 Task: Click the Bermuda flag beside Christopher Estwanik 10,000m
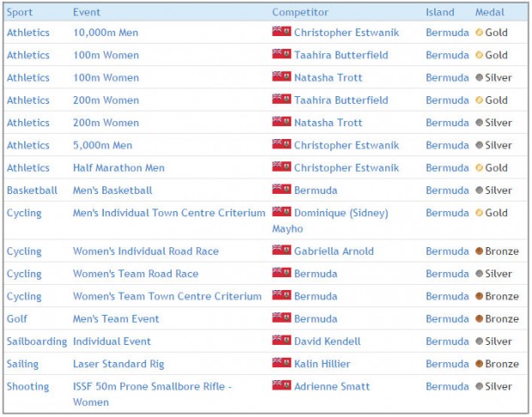pos(281,32)
